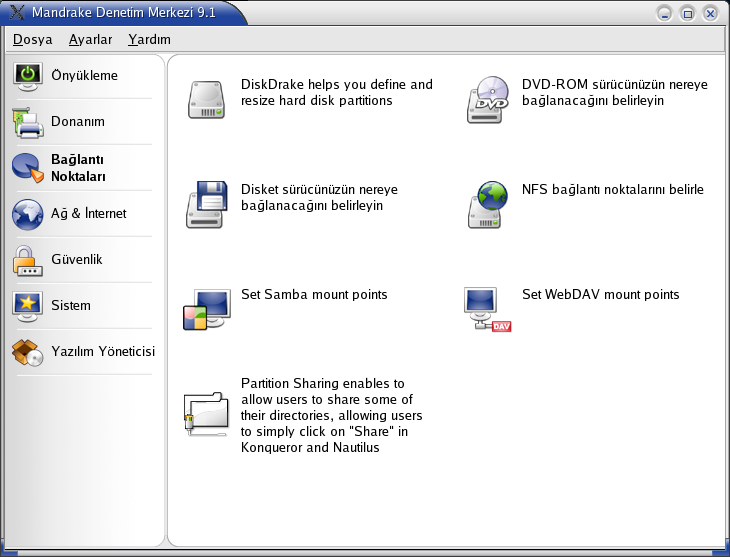Screen dimensions: 730x557
Task: Click the 'NFS bağlantı noktalarını belirle' text
Action: pos(612,190)
